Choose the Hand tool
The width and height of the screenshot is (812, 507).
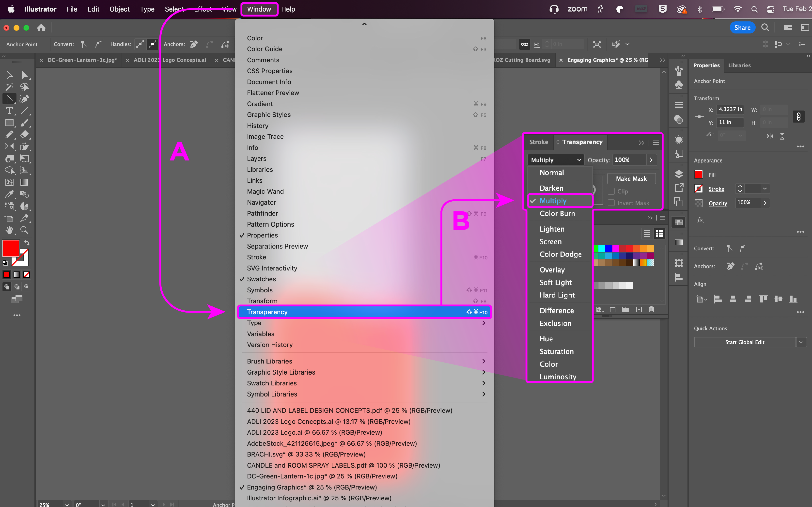coord(9,230)
